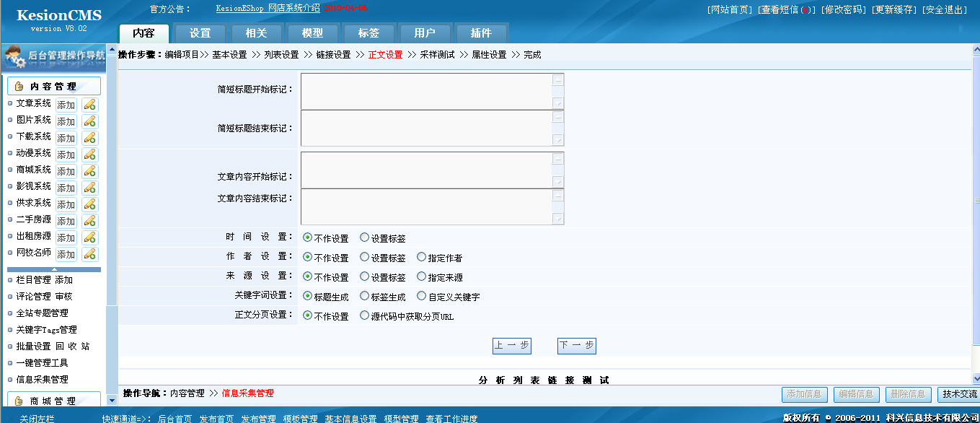
Task: Click the sidebar scrollbar down arrow
Action: [x=112, y=400]
